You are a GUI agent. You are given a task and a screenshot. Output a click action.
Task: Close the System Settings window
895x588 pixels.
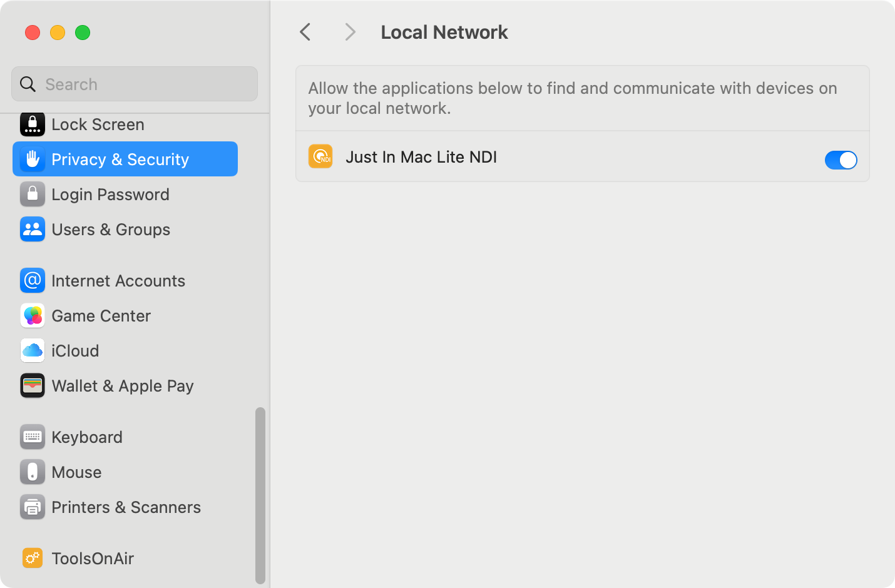click(x=33, y=33)
